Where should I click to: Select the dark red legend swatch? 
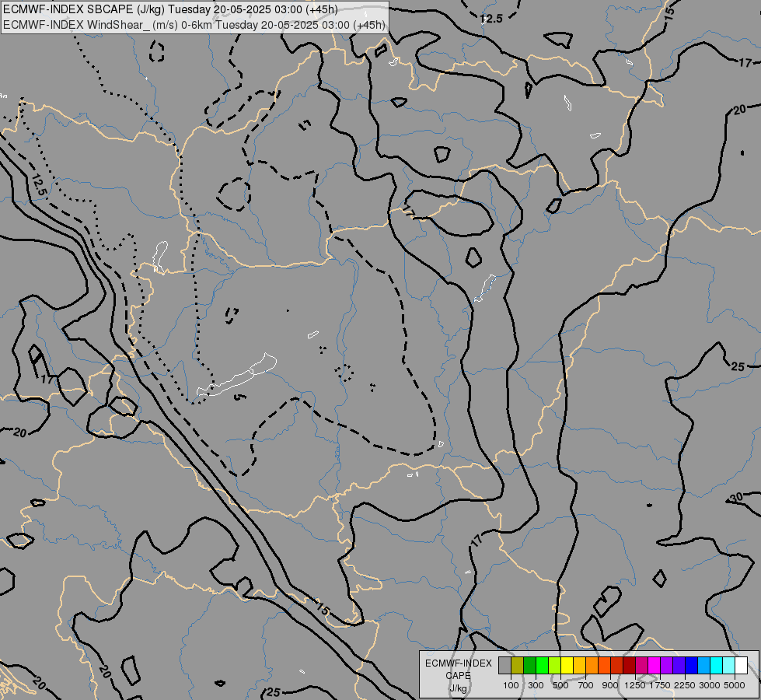pyautogui.click(x=629, y=665)
